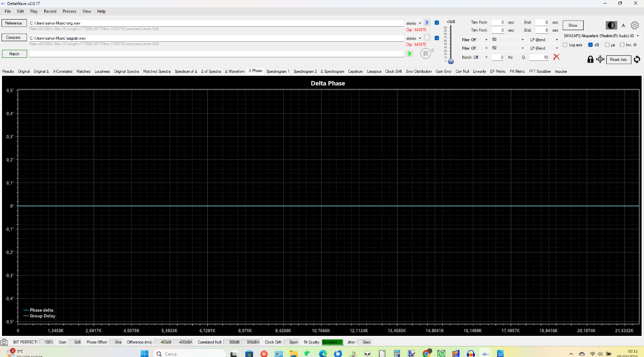
Task: Click the Compare: file button
Action: (14, 38)
